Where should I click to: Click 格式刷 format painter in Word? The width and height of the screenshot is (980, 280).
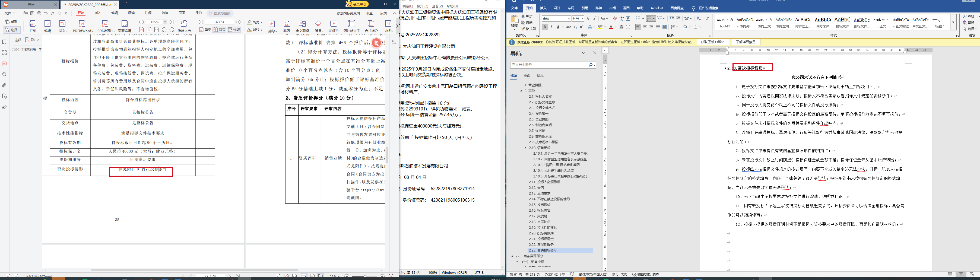529,29
